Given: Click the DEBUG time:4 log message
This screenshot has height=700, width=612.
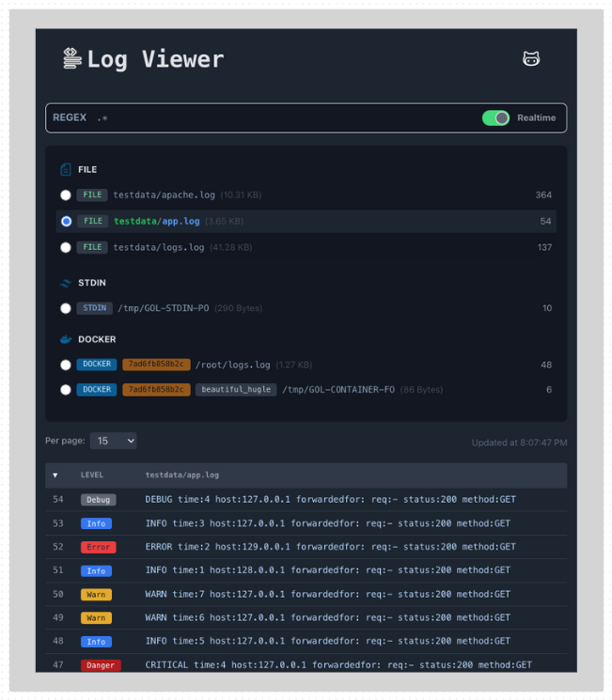Looking at the screenshot, I should point(331,500).
